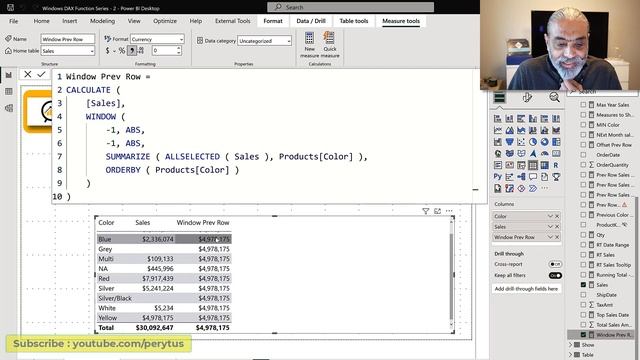Click the measure Name input field

pos(68,39)
